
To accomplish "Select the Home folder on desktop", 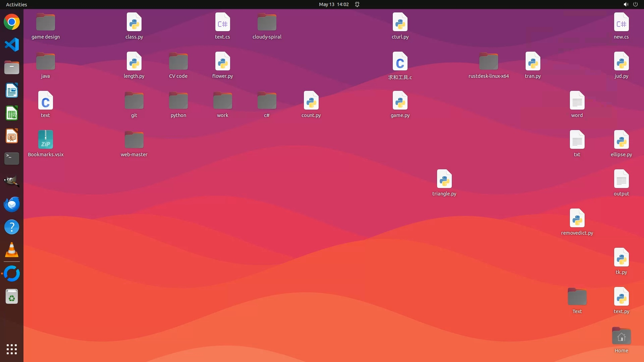I will tap(621, 336).
